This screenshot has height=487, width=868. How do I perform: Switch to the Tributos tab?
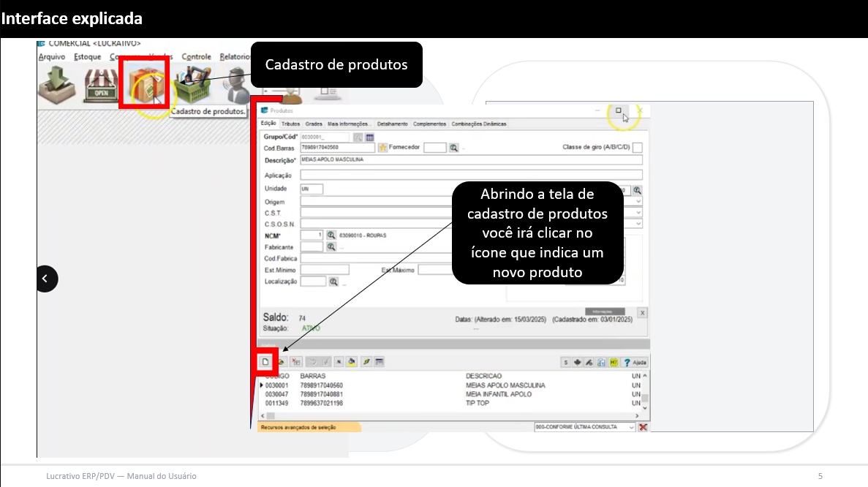click(290, 124)
